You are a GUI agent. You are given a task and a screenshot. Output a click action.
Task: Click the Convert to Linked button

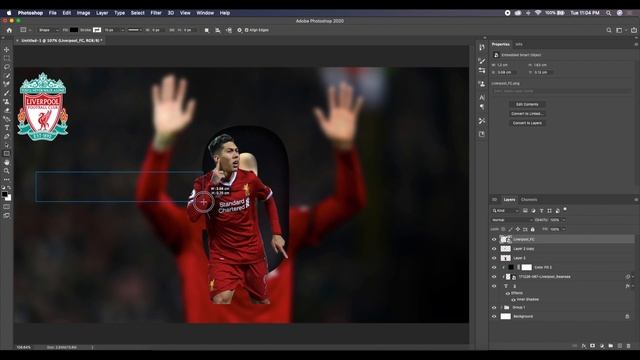(527, 114)
